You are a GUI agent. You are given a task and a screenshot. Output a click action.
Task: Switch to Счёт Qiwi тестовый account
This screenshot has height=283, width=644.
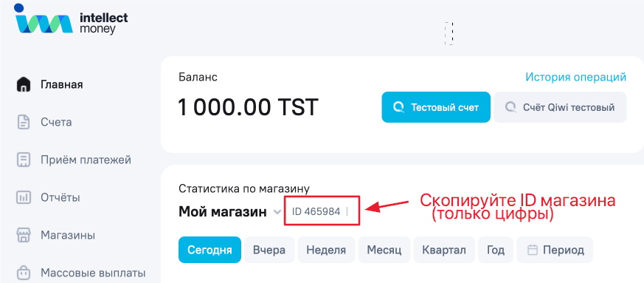point(560,107)
